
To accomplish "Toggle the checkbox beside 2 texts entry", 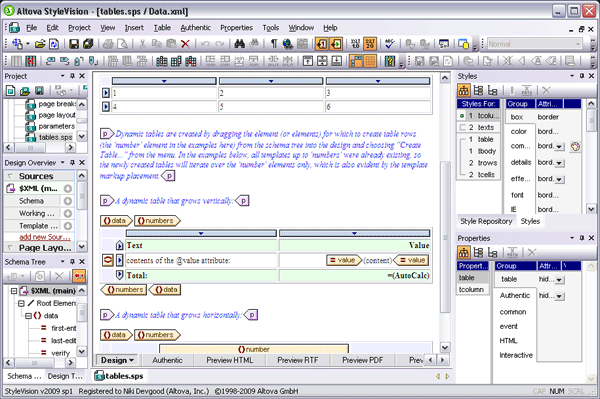I will click(x=462, y=127).
